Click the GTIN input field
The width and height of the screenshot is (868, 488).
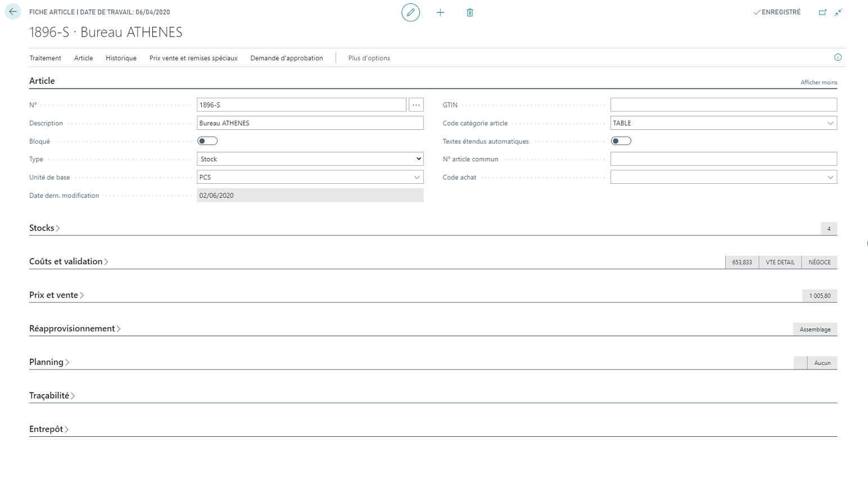724,105
